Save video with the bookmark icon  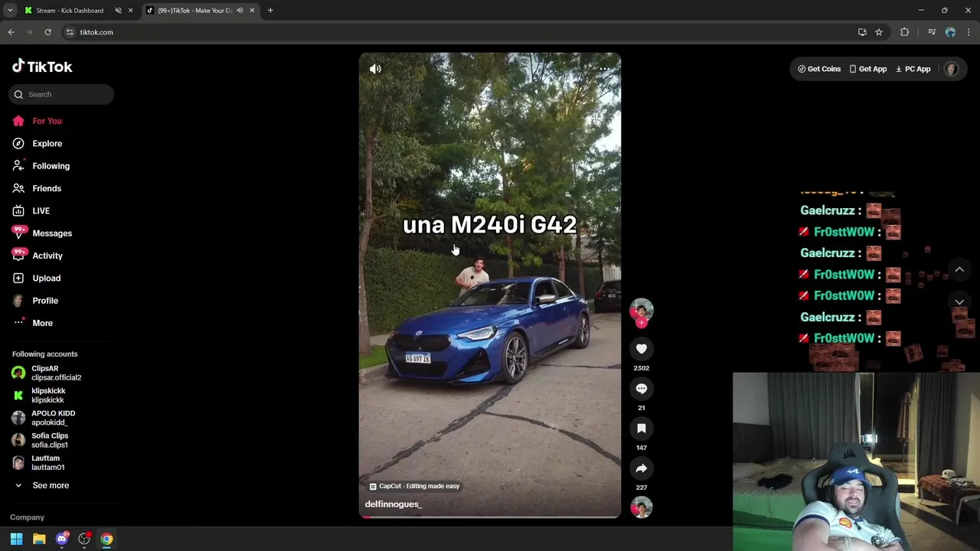[642, 429]
